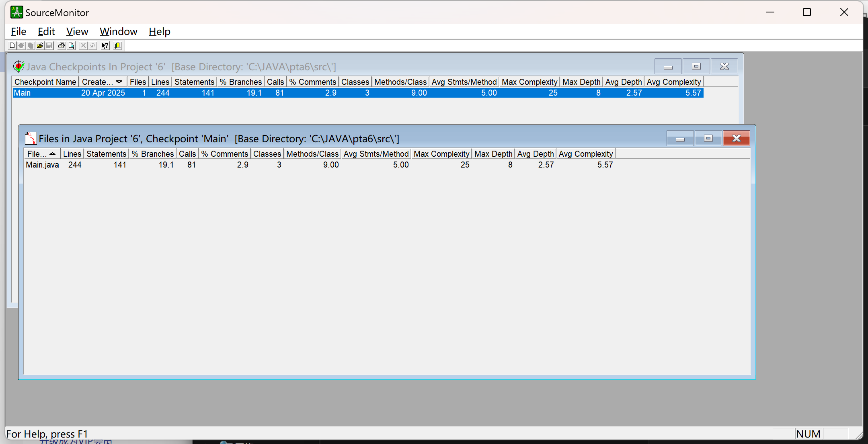The image size is (868, 444).
Task: Close the Files in Java Project window
Action: (x=736, y=138)
